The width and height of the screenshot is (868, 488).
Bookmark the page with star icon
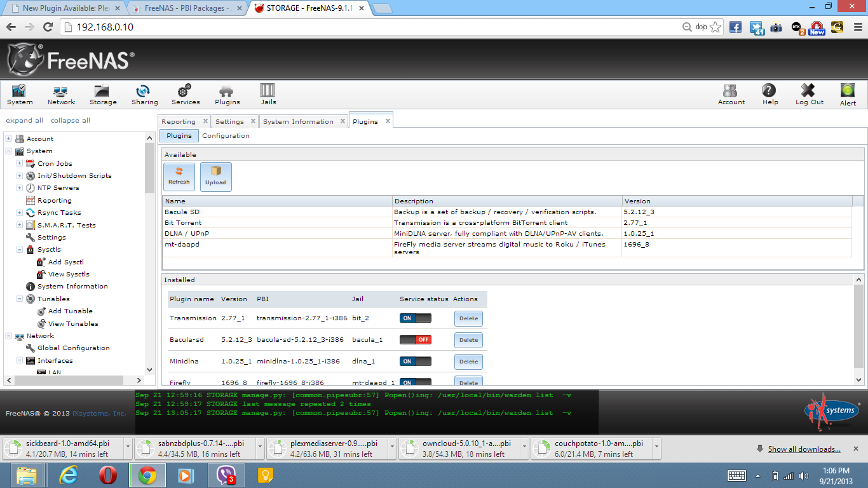[715, 27]
